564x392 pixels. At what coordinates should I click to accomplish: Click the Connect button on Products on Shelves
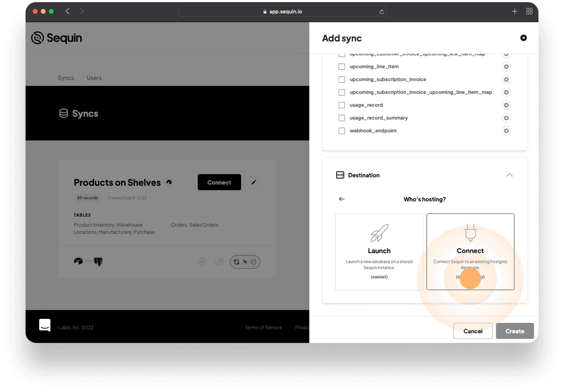click(219, 182)
